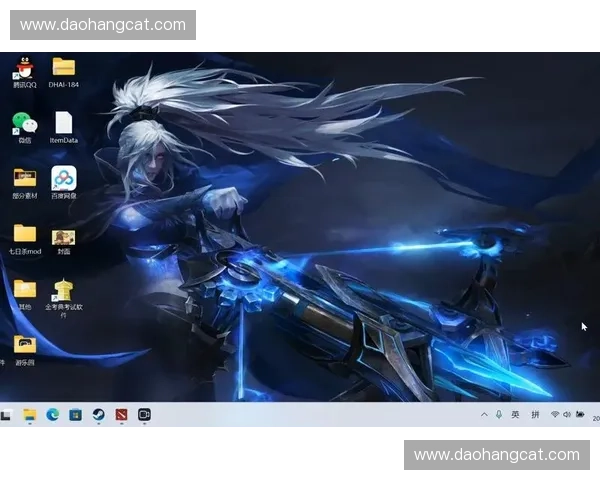Open File Explorer from the taskbar

(30, 415)
